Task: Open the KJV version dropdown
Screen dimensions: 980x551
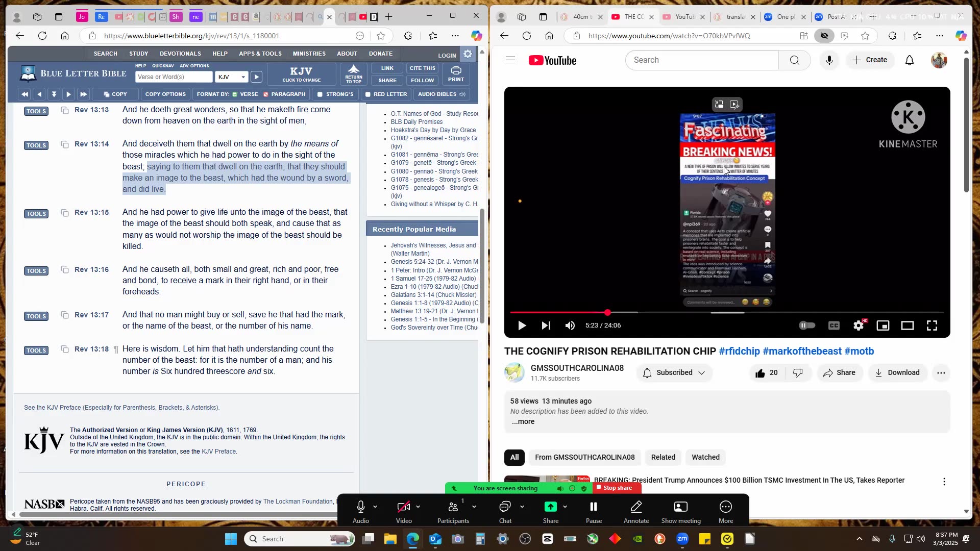Action: coord(231,77)
